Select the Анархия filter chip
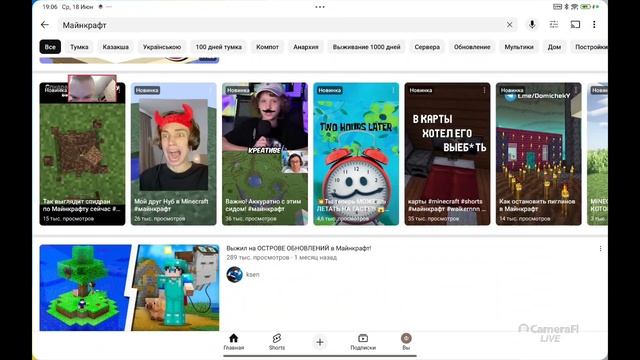 [306, 47]
